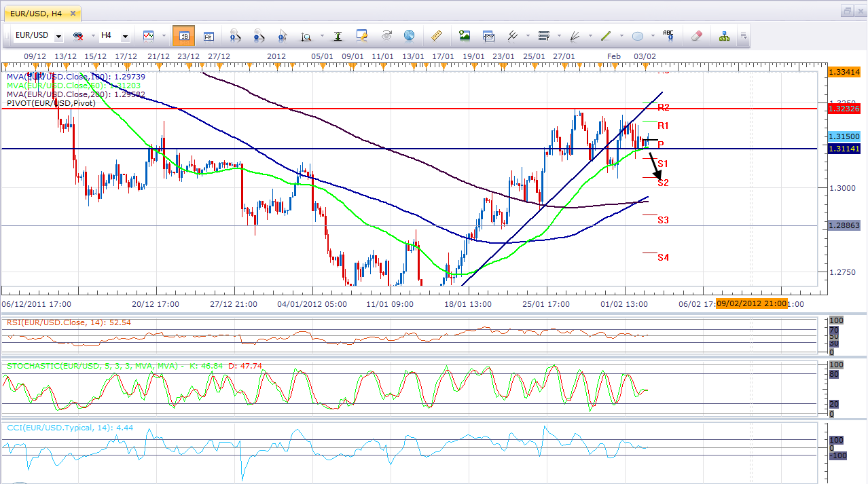
Task: Click the vertical scale zoom icon
Action: [x=306, y=36]
